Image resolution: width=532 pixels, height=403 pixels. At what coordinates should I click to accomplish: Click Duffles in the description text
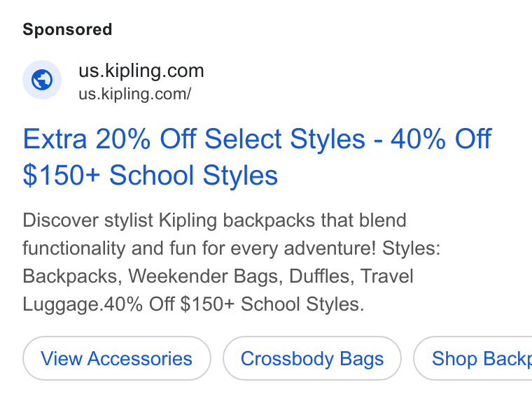321,276
